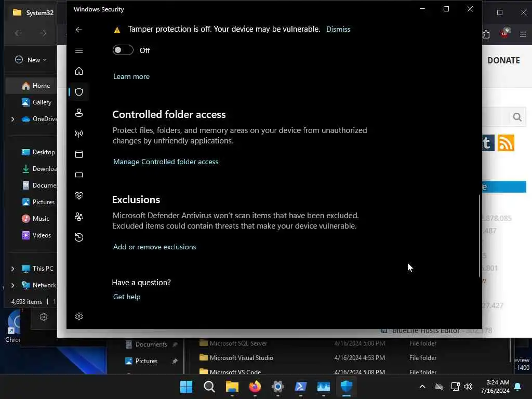This screenshot has height=399, width=532.
Task: Click the volume tray icon
Action: (x=468, y=387)
